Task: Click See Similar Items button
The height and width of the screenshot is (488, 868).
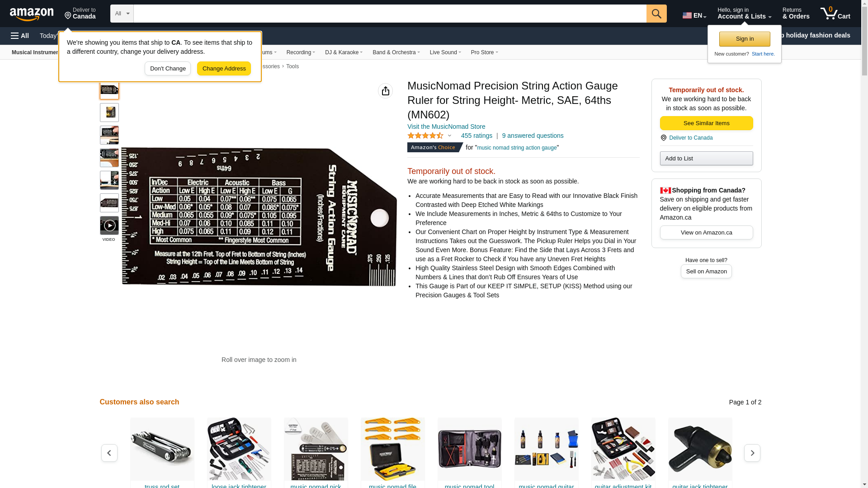Action: click(x=706, y=123)
